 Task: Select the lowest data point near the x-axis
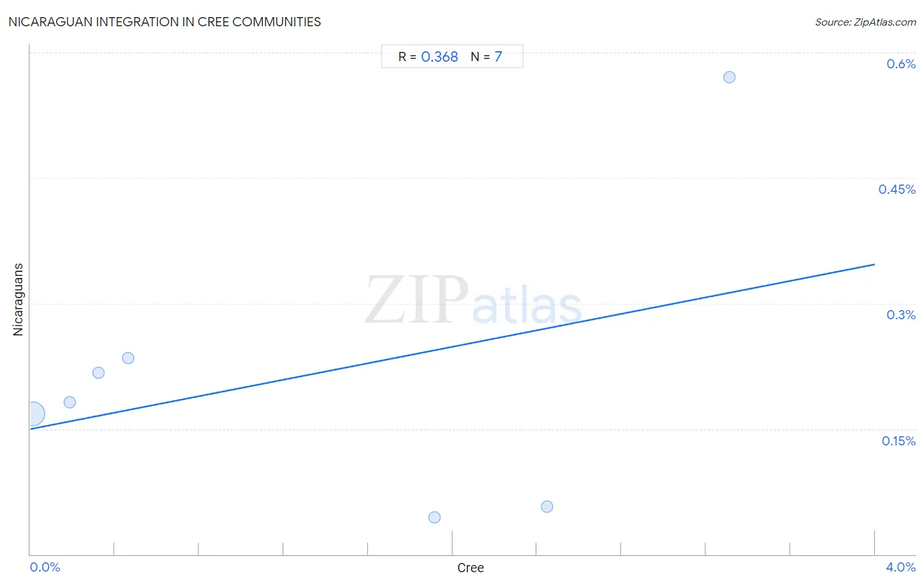[434, 518]
